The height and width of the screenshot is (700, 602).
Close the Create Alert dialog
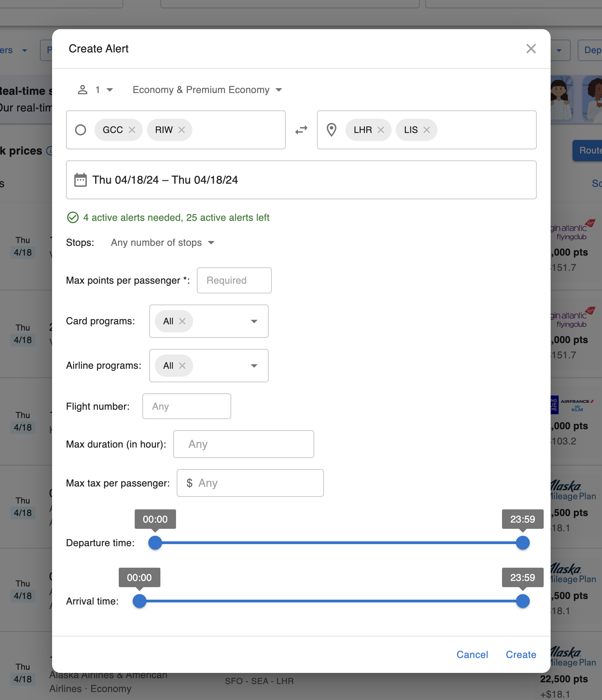point(531,49)
